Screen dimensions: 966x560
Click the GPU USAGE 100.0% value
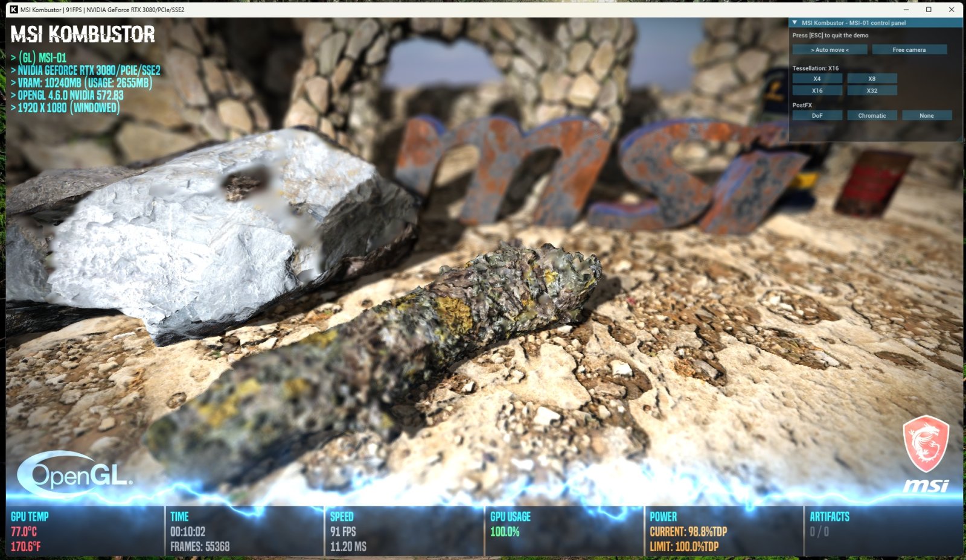tap(505, 532)
